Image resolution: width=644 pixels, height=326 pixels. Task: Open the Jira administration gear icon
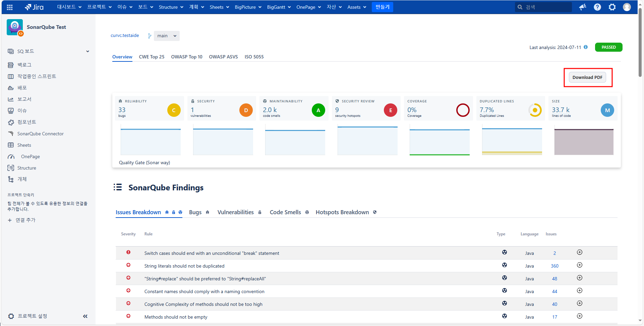coord(612,7)
